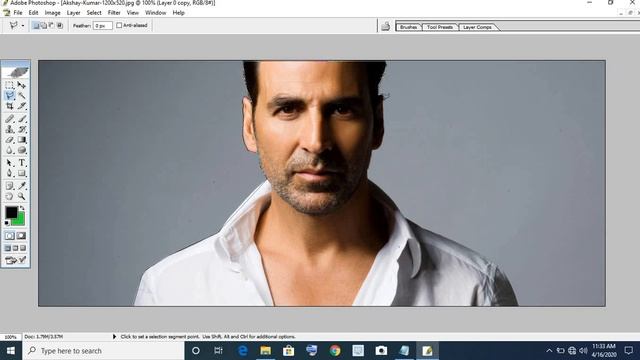Click the black foreground color swatch

11,212
